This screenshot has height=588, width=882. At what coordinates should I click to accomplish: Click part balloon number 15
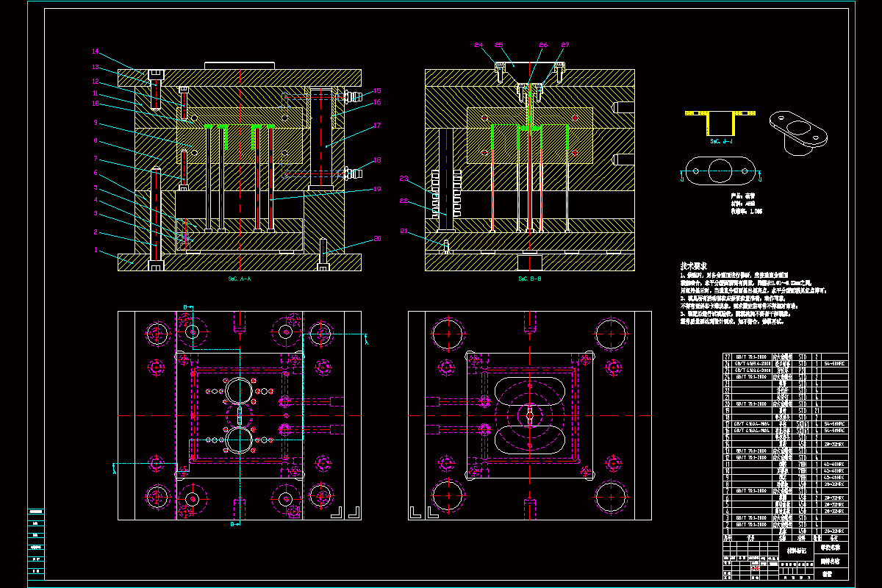(377, 90)
